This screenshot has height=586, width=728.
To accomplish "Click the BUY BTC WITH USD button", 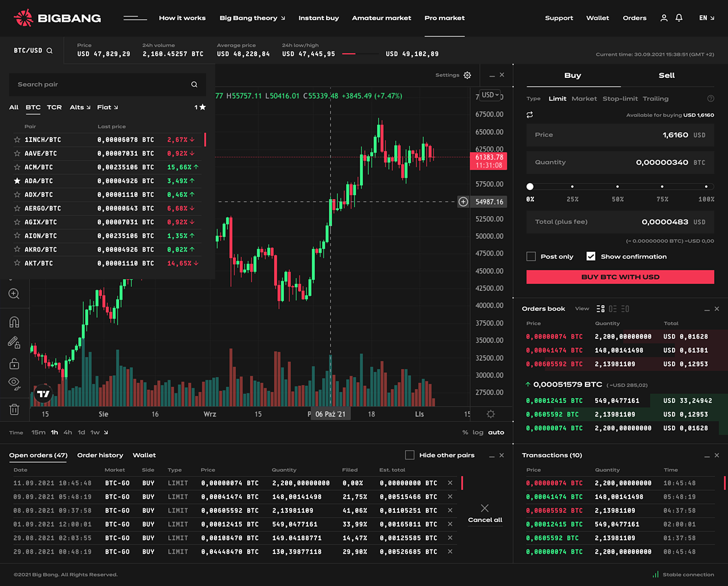I will click(620, 277).
